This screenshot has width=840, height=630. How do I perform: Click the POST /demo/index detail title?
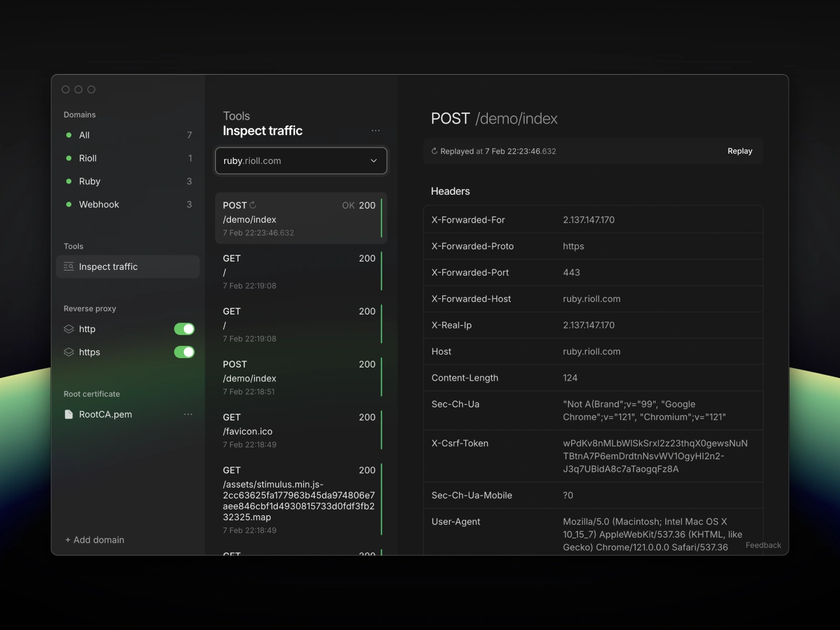point(494,119)
